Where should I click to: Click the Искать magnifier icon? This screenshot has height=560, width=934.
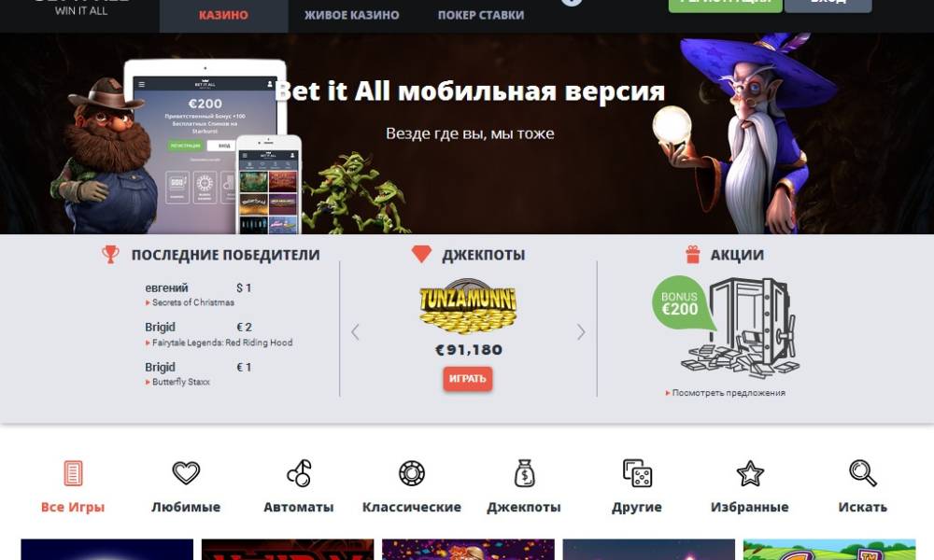pyautogui.click(x=862, y=474)
